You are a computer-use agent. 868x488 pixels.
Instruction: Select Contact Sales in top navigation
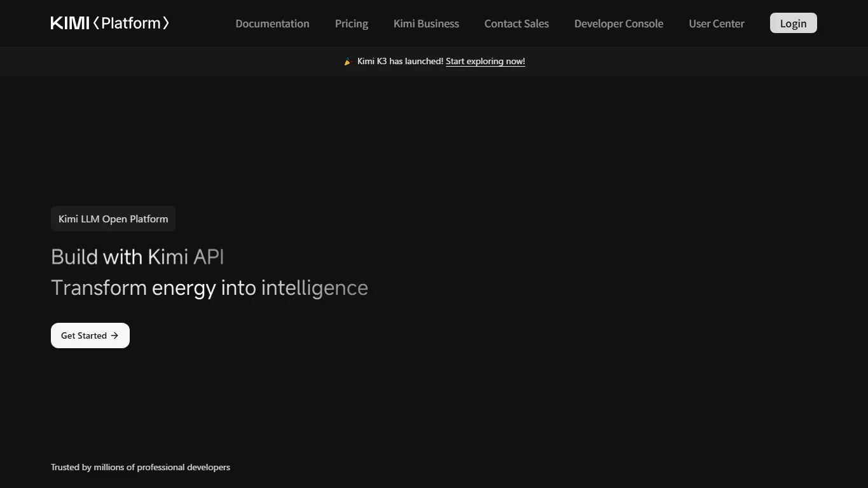[516, 24]
